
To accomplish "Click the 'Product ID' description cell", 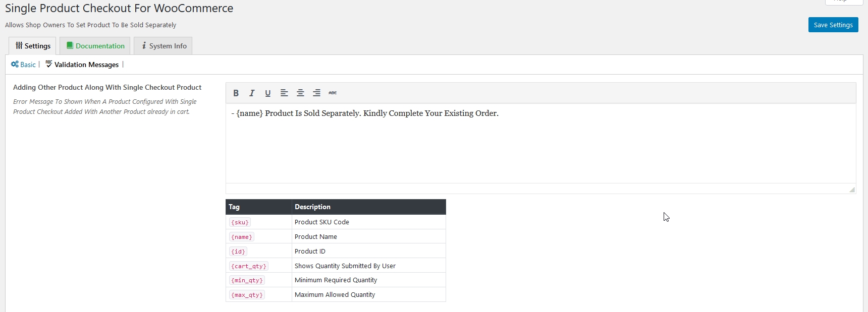I will 369,251.
